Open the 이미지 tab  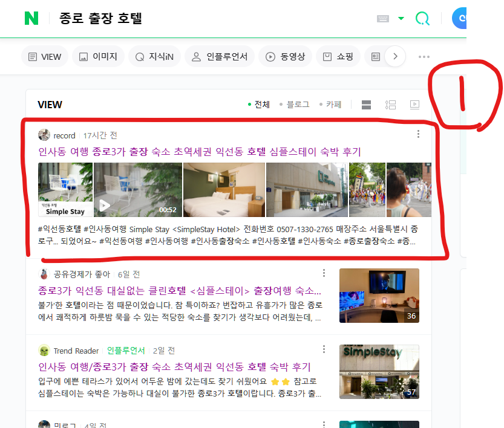pos(99,57)
